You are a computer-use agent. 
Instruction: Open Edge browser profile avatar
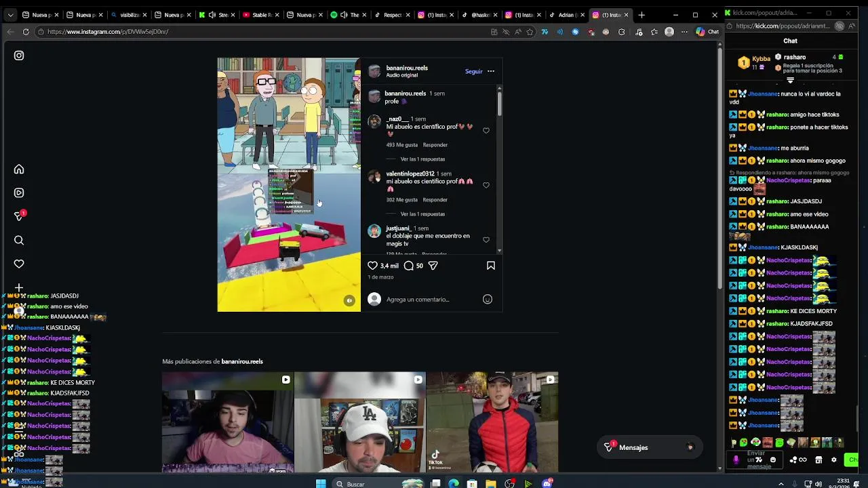[669, 31]
